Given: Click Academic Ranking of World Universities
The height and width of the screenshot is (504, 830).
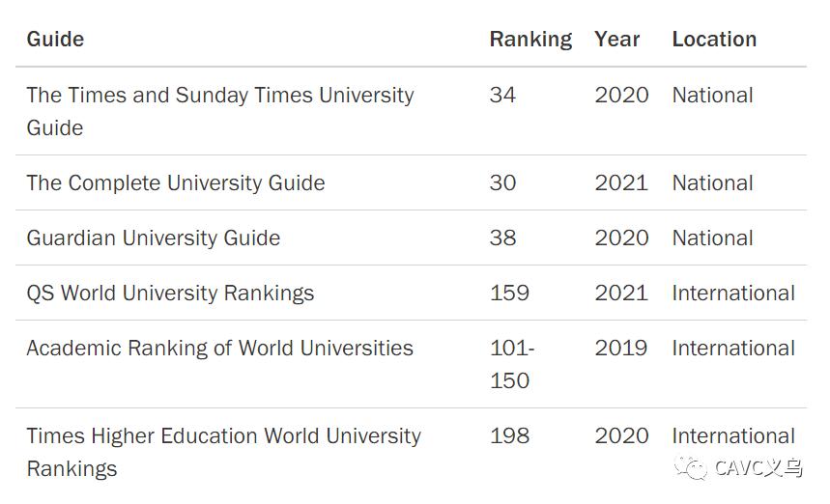Looking at the screenshot, I should click(219, 349).
